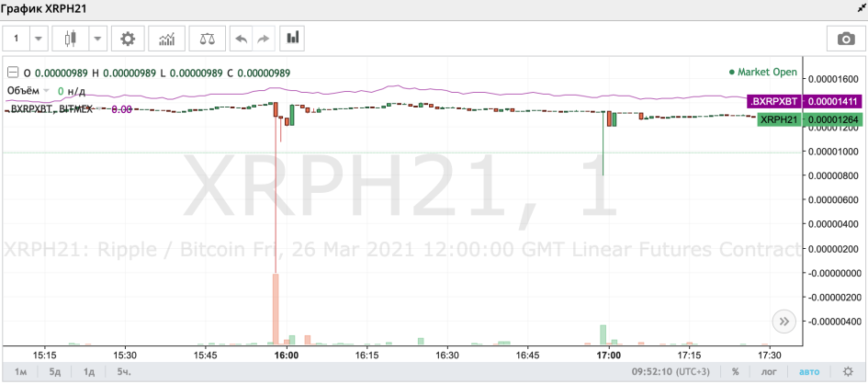Redo the last chart action
Image resolution: width=868 pixels, height=384 pixels.
(264, 39)
